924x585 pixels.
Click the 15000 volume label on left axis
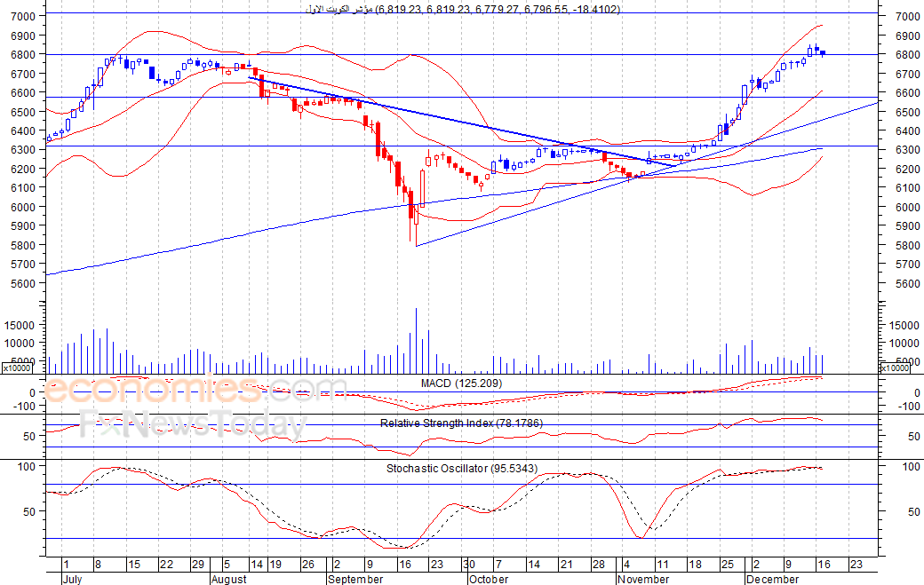pyautogui.click(x=20, y=326)
